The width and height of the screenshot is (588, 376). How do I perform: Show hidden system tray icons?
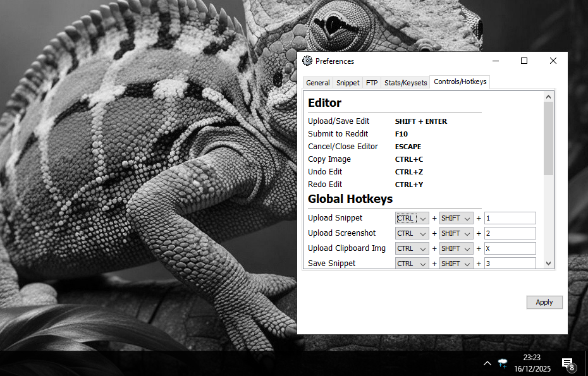tap(487, 363)
